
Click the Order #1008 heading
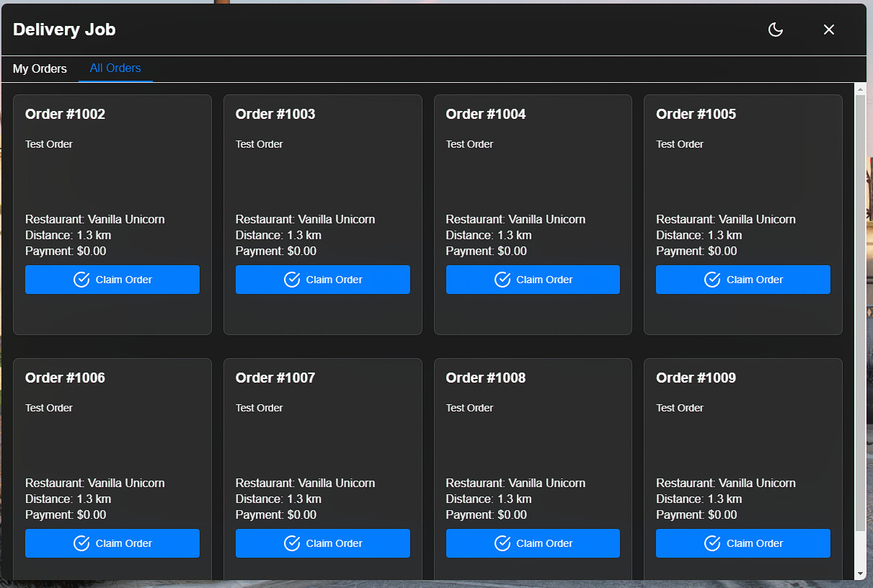coord(486,378)
